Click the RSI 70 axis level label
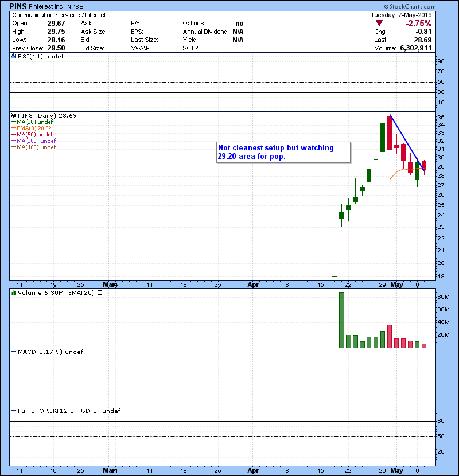Image resolution: width=459 pixels, height=476 pixels. pos(441,72)
